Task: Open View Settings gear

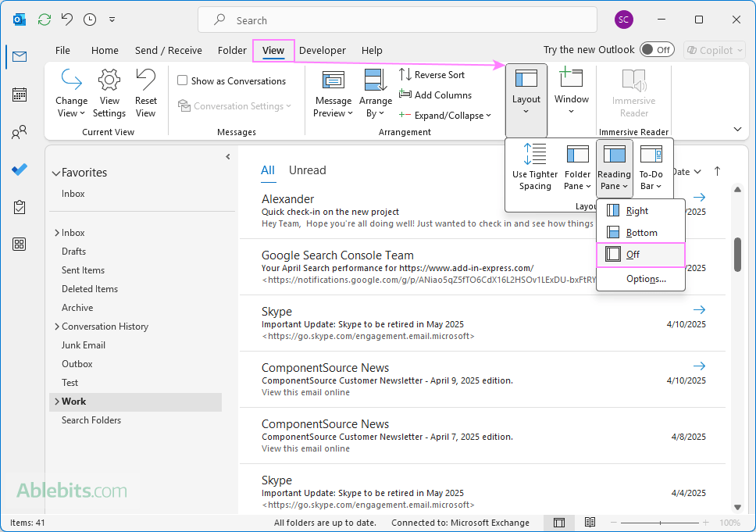Action: pyautogui.click(x=109, y=94)
